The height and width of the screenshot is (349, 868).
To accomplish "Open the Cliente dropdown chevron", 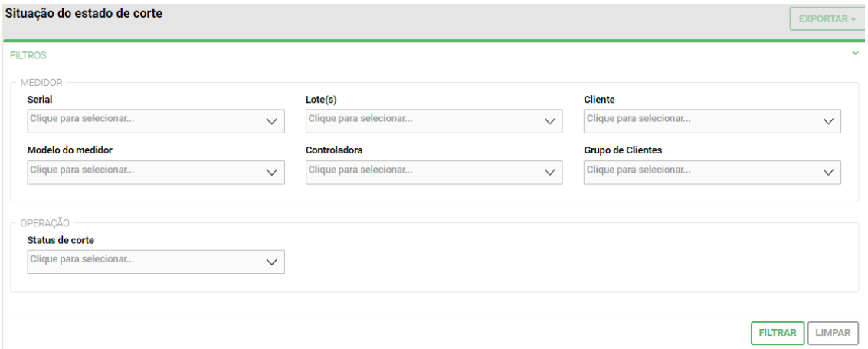I will pyautogui.click(x=828, y=121).
